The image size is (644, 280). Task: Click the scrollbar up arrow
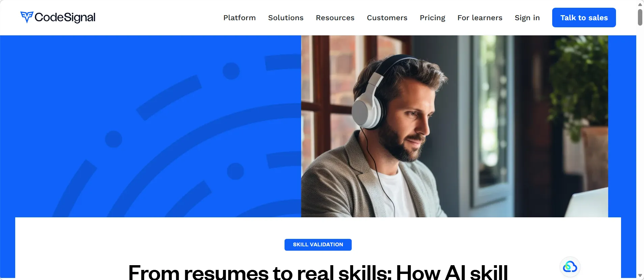click(x=640, y=4)
